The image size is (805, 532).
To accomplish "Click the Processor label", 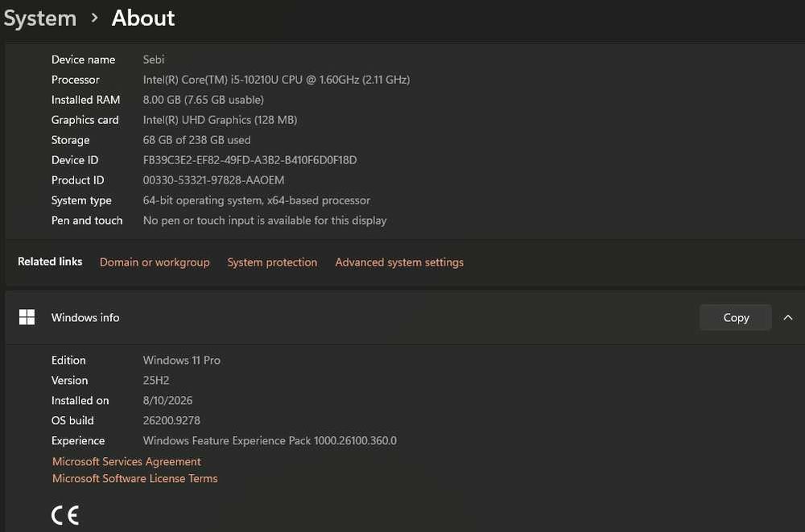I will [76, 80].
